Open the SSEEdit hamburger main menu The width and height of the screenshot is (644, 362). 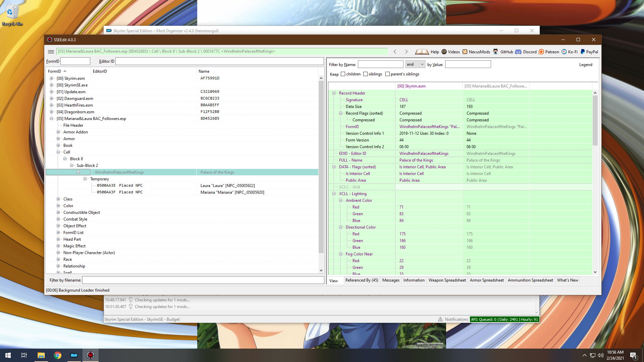pos(51,52)
